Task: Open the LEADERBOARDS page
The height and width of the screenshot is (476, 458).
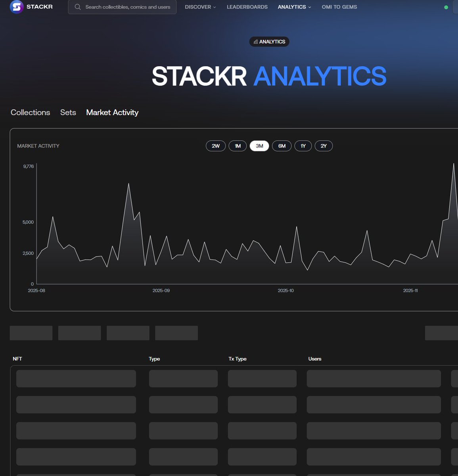Action: [247, 7]
